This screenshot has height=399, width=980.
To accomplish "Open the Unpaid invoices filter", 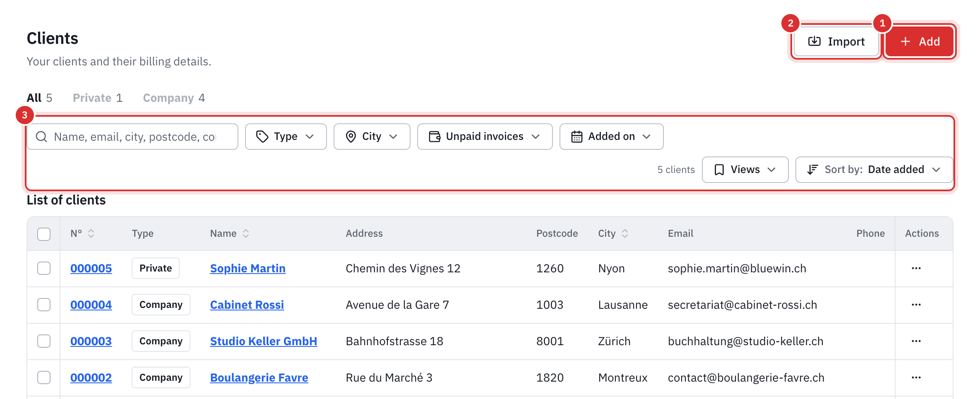I will (x=485, y=137).
